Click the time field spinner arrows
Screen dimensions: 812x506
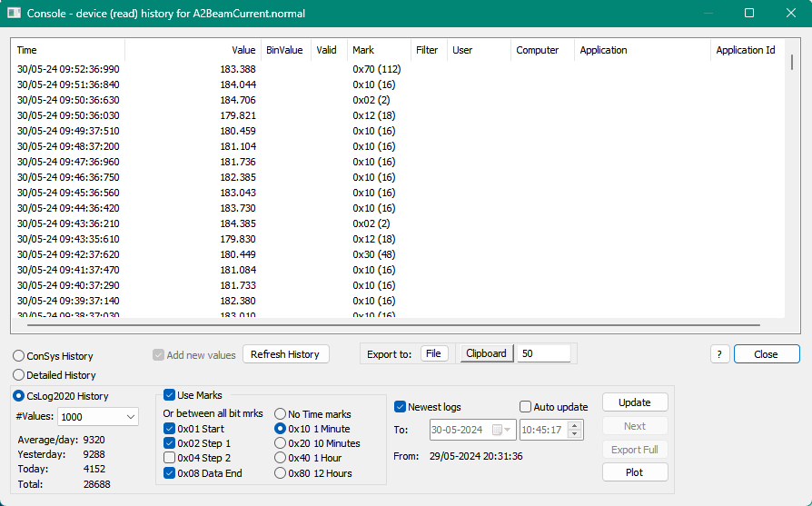(x=575, y=430)
